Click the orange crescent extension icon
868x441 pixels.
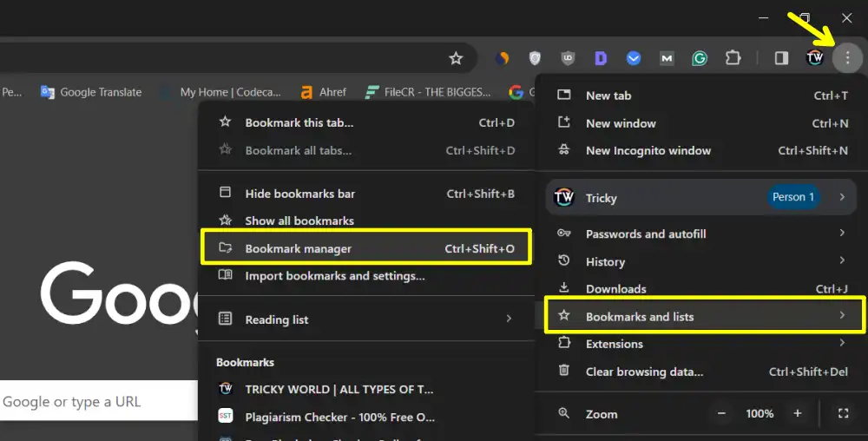(x=502, y=58)
